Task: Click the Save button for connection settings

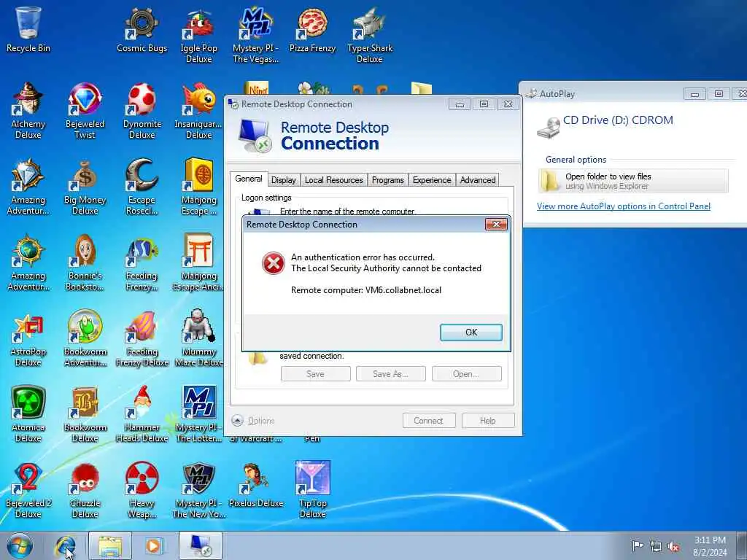Action: [315, 374]
